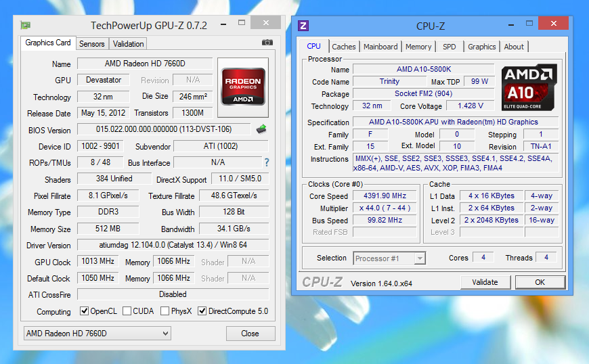Viewport: 589px width, 364px height.
Task: Open the About tab in CPU-Z
Action: coord(514,47)
